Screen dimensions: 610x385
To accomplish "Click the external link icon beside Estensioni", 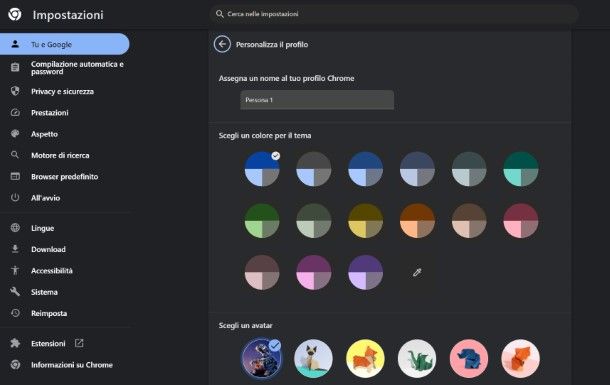I will tap(79, 343).
